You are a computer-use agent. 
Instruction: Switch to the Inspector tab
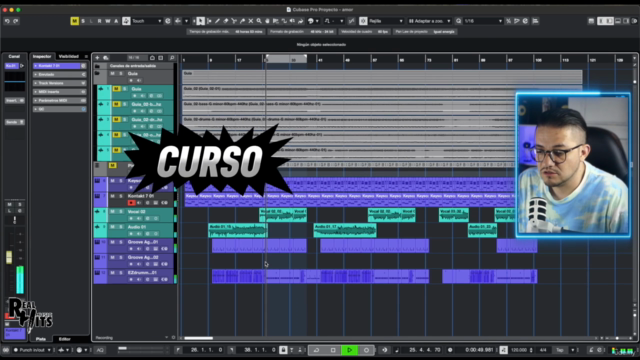pos(42,56)
